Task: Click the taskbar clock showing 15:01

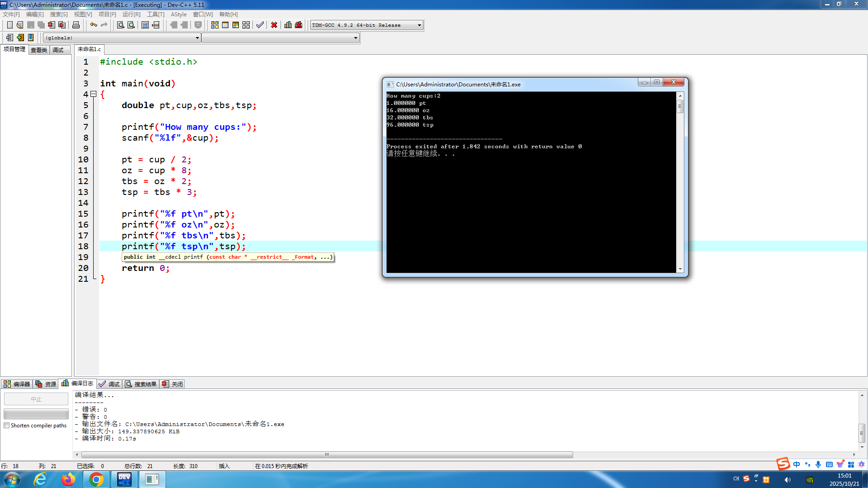Action: click(844, 479)
